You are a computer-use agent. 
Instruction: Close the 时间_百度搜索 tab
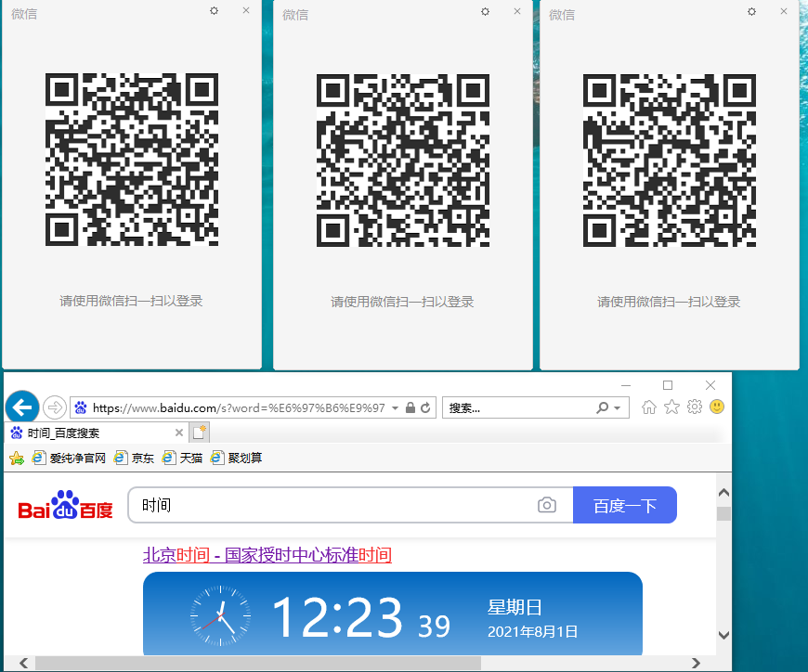179,433
